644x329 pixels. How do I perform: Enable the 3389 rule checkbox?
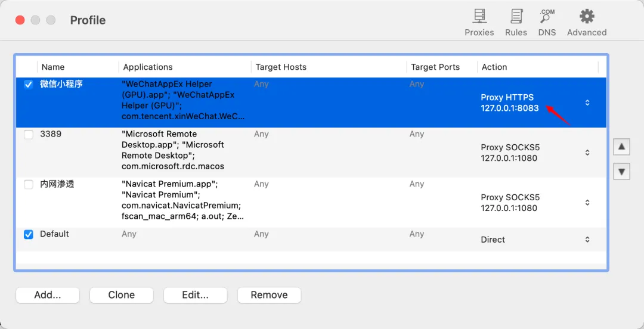[29, 134]
